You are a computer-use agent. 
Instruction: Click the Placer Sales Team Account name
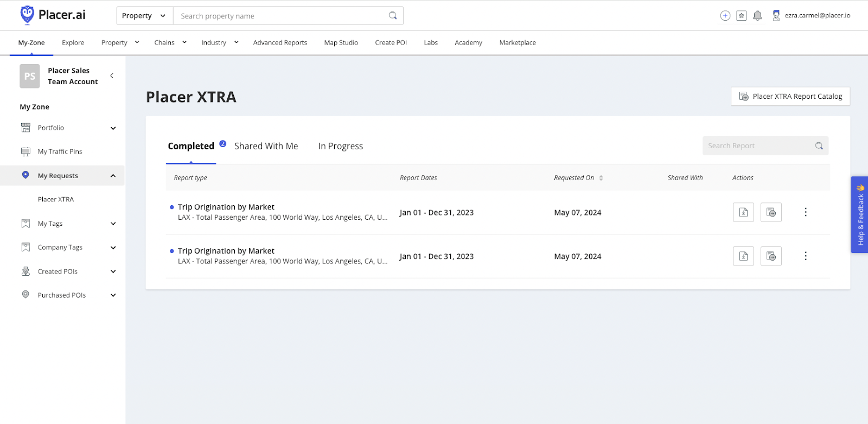click(x=73, y=76)
